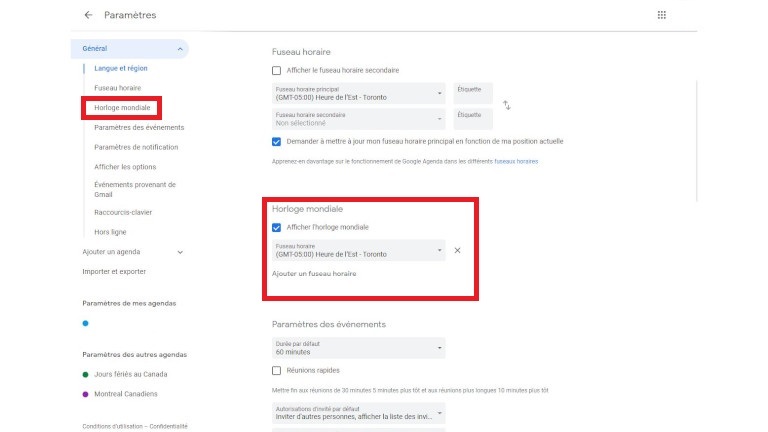The height and width of the screenshot is (432, 768).
Task: Click purple dot of Montreal Canadiens
Action: tap(85, 394)
